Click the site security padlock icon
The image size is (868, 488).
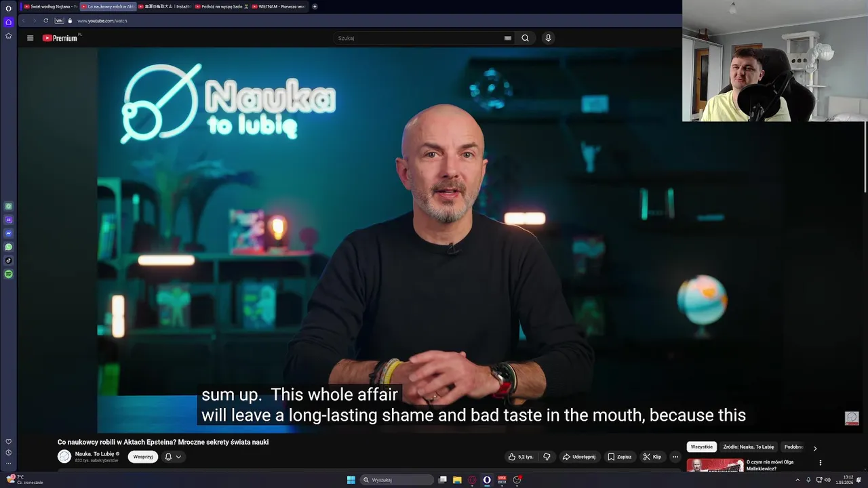click(x=70, y=20)
